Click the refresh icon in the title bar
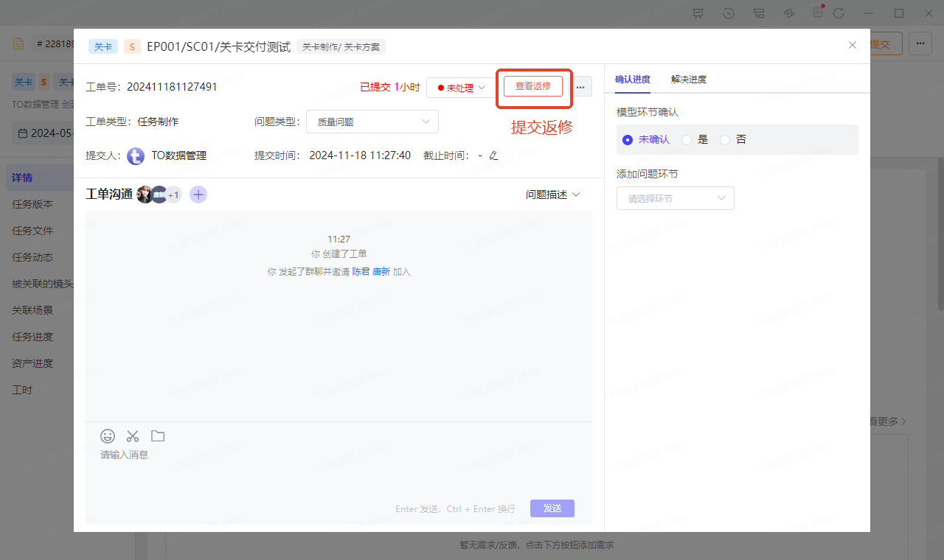 839,13
